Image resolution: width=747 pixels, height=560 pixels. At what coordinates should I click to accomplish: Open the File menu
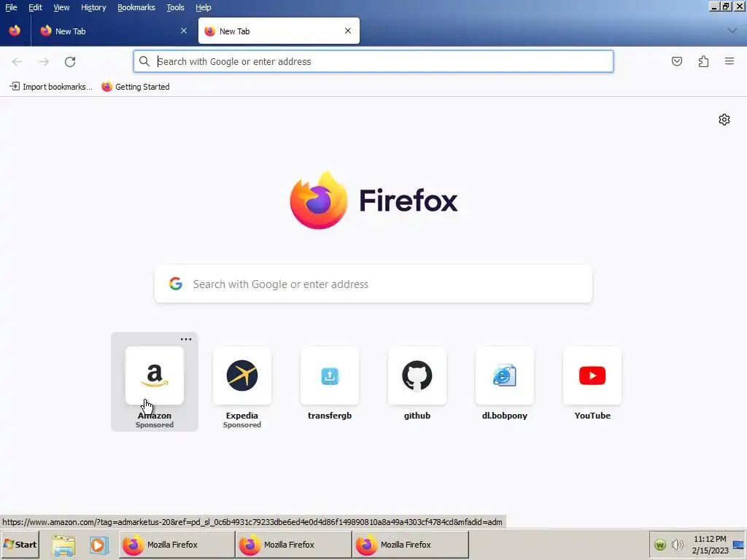pyautogui.click(x=11, y=7)
